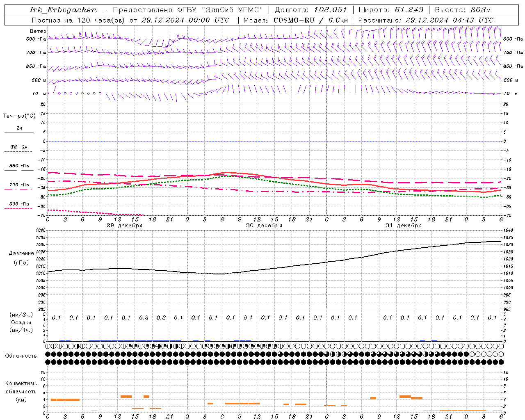Select the (мм/3ч.) precipitation unit label

(21, 315)
